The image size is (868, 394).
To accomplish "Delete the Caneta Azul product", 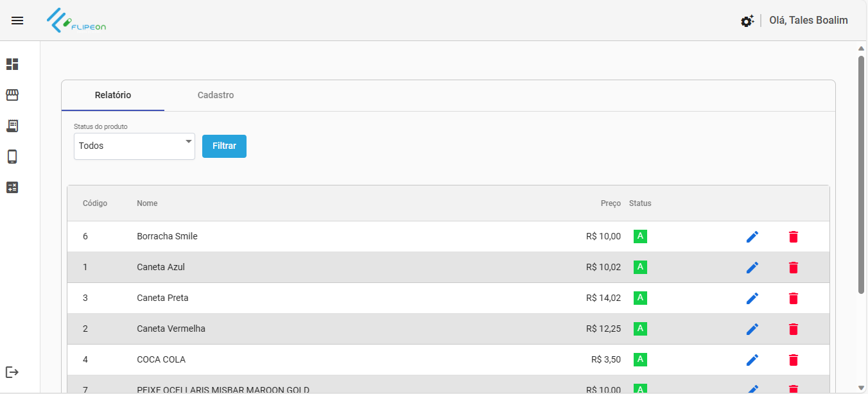I will tap(794, 268).
